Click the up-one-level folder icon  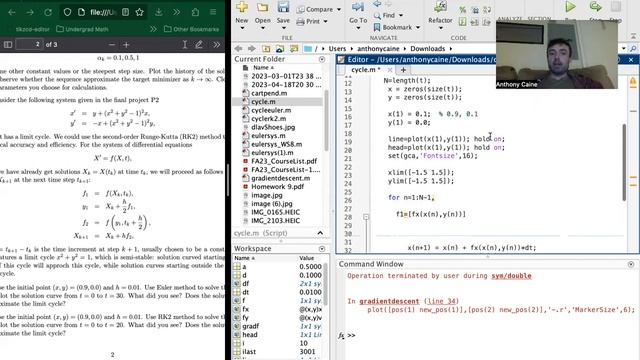coord(266,49)
